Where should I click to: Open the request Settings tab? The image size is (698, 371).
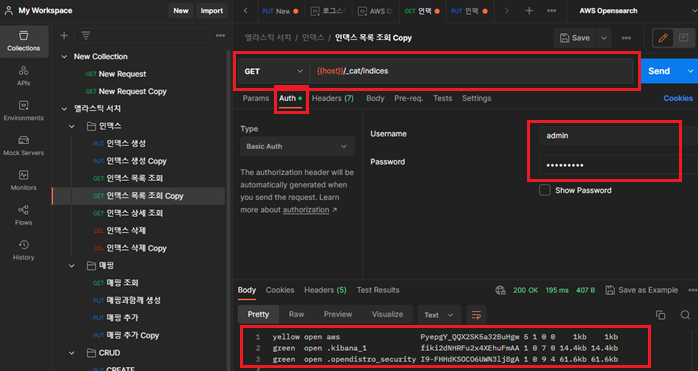[x=476, y=98]
